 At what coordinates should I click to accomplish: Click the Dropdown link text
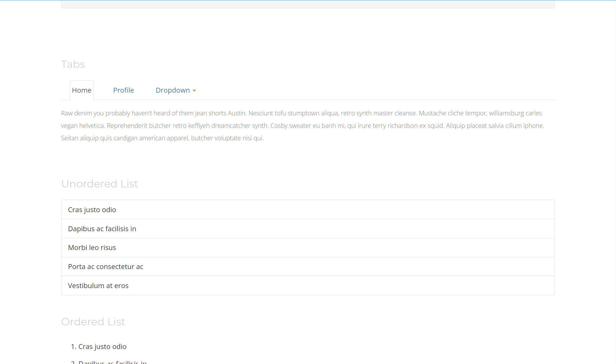tap(172, 90)
